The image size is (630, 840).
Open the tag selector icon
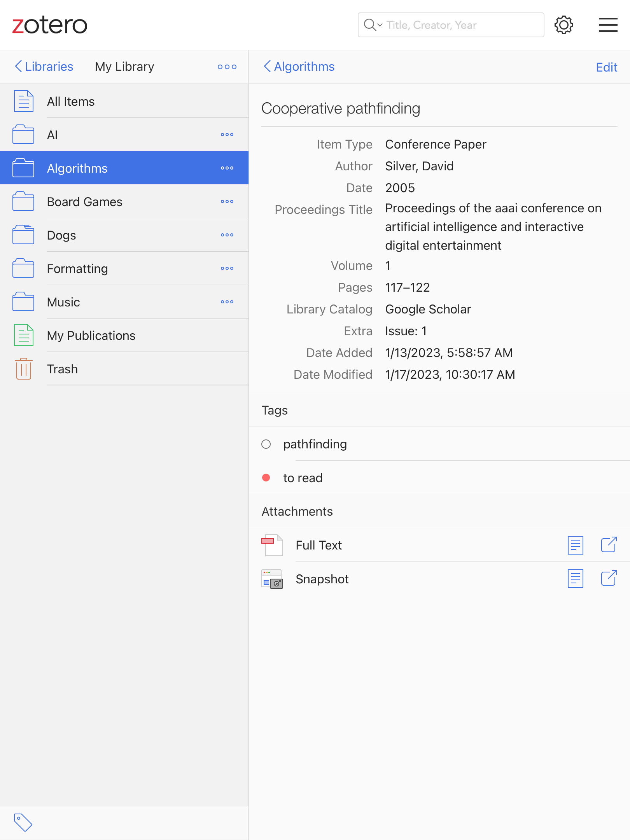click(x=23, y=822)
